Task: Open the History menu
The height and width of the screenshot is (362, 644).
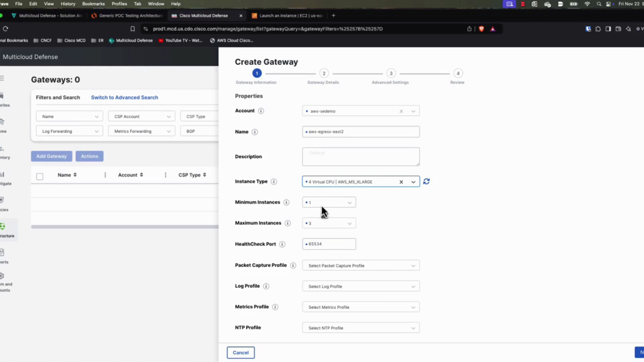Action: click(x=68, y=4)
